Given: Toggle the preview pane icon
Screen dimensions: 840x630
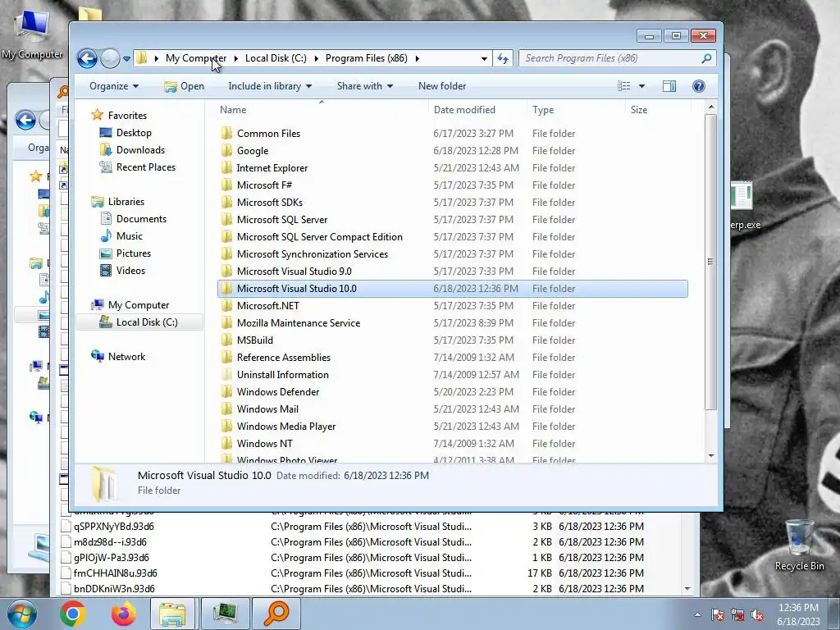Looking at the screenshot, I should (x=669, y=86).
